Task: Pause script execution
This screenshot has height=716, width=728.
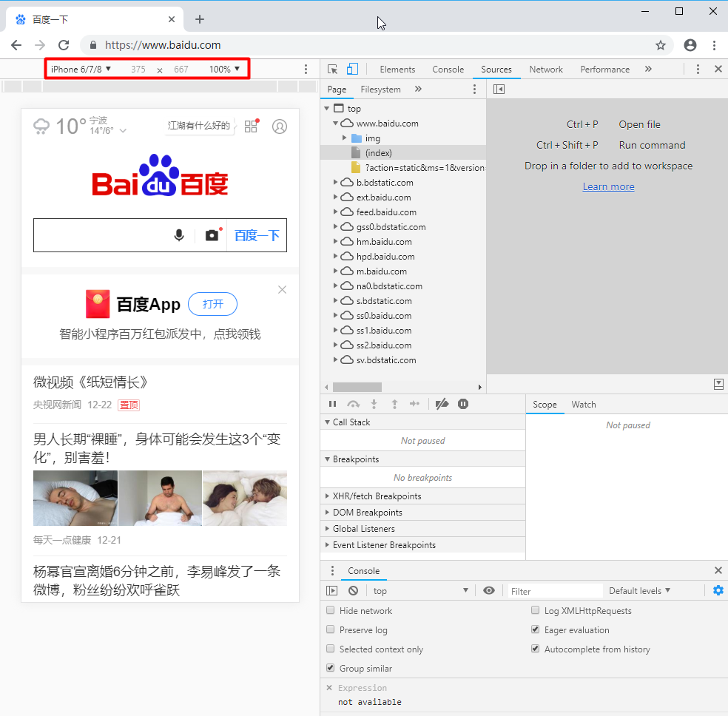Action: [x=332, y=404]
